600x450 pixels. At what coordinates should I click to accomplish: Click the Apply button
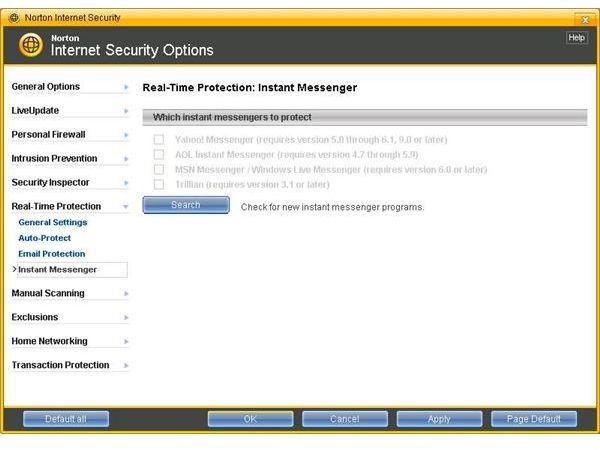click(439, 419)
